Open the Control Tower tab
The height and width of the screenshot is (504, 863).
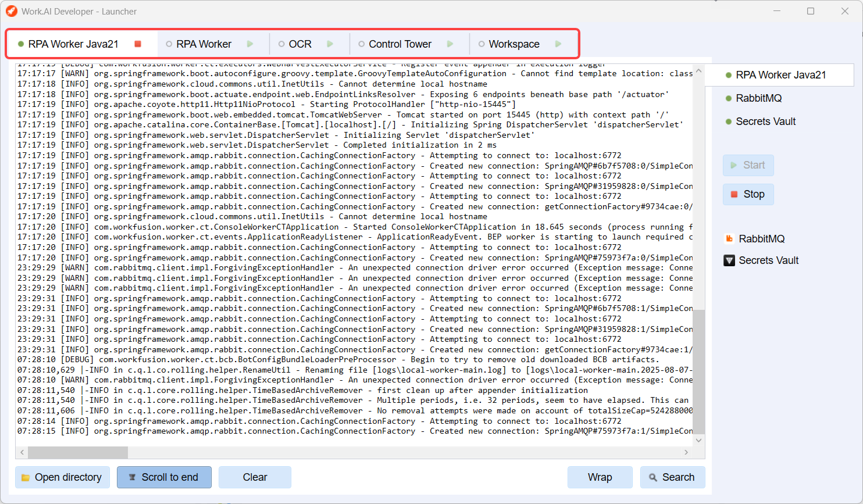point(400,44)
